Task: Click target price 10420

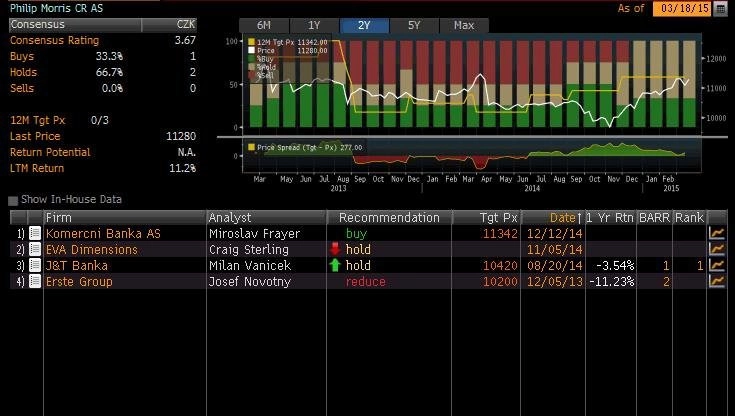Action: click(x=500, y=265)
